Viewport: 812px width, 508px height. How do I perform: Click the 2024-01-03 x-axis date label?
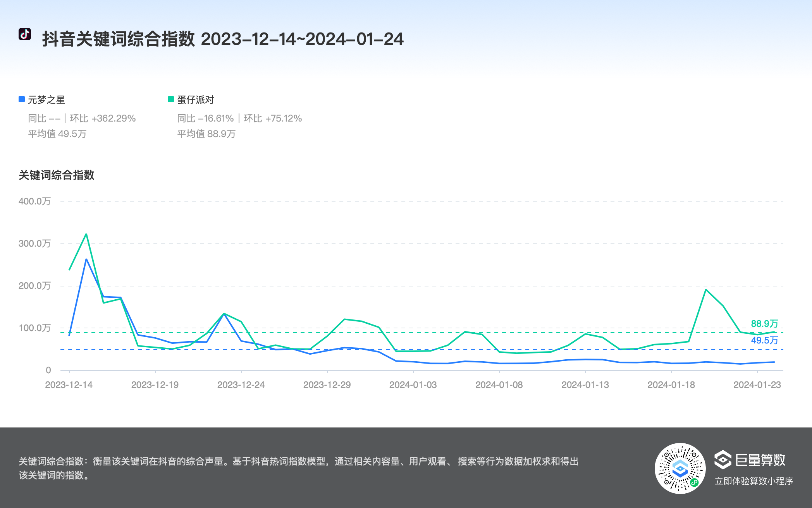[x=413, y=385]
